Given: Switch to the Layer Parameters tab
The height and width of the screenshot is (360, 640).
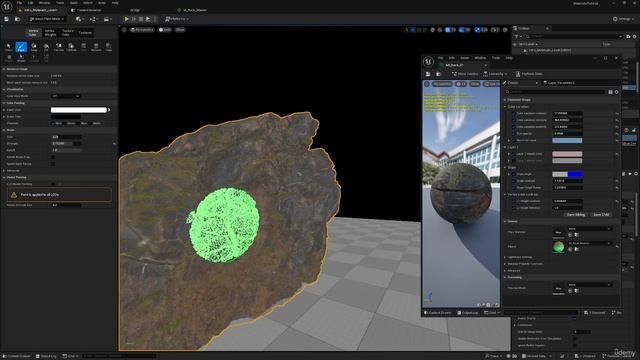Looking at the screenshot, I should (558, 83).
